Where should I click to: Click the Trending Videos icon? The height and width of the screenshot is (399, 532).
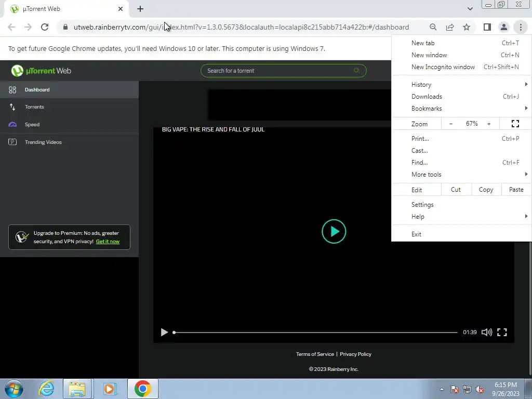(12, 142)
